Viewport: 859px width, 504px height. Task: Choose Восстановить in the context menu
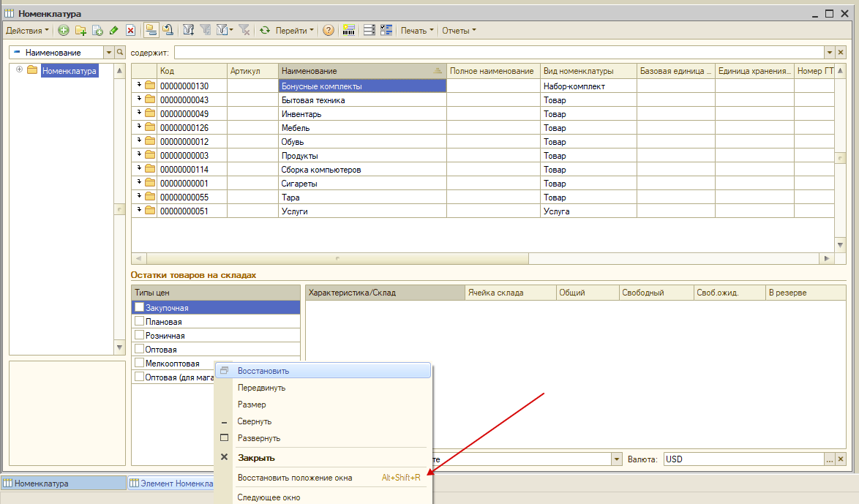[263, 371]
